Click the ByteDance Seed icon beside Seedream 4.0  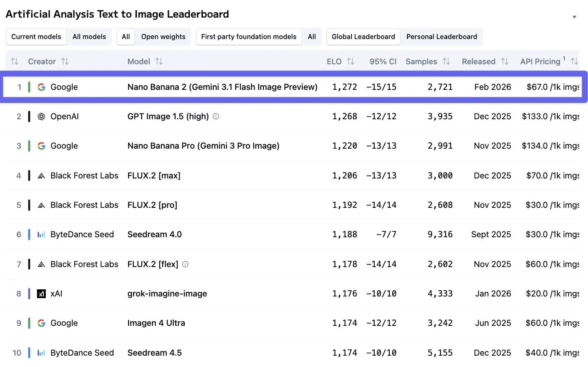[x=41, y=234]
